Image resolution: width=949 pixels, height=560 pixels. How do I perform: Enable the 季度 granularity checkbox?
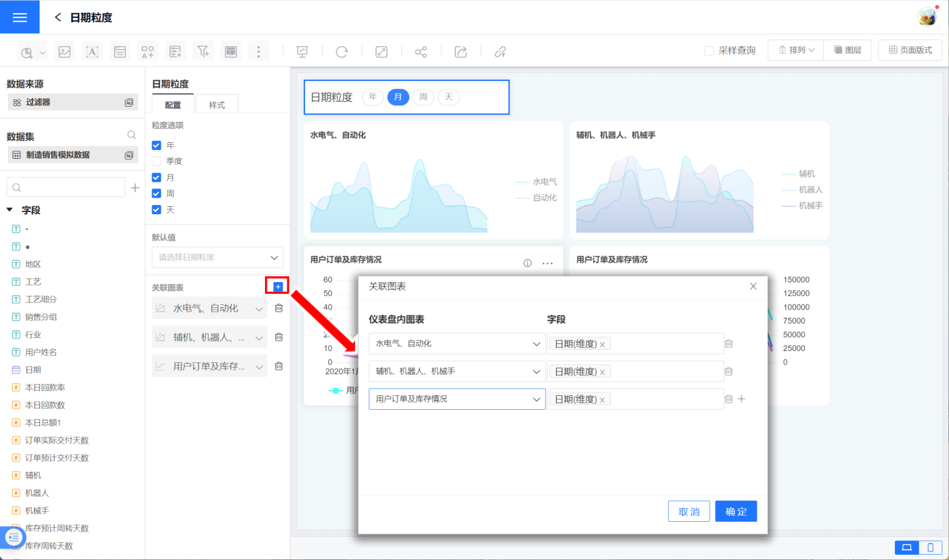pyautogui.click(x=157, y=161)
